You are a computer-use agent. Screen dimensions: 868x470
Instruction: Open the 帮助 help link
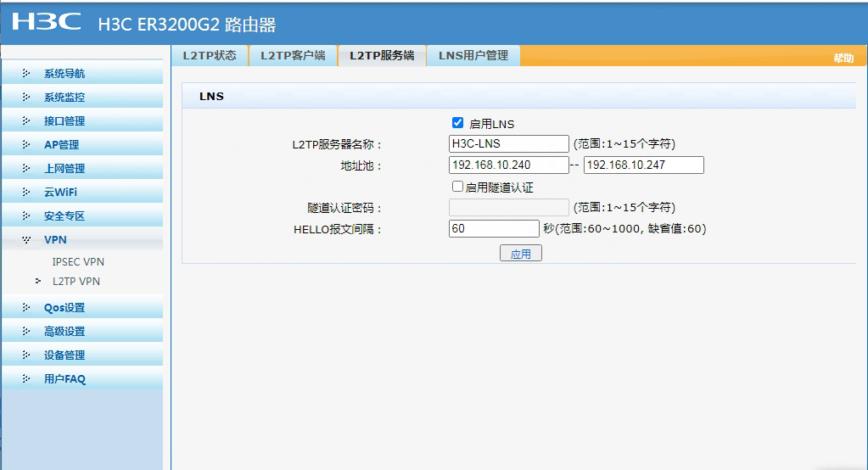pos(843,59)
